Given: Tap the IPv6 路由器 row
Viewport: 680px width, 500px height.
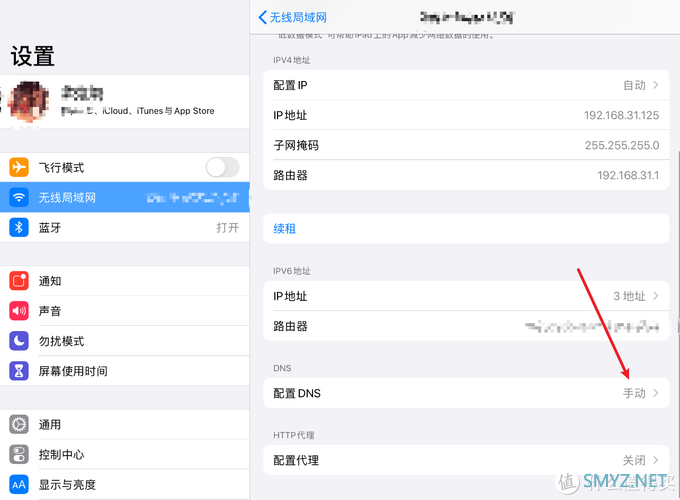Looking at the screenshot, I should click(466, 326).
